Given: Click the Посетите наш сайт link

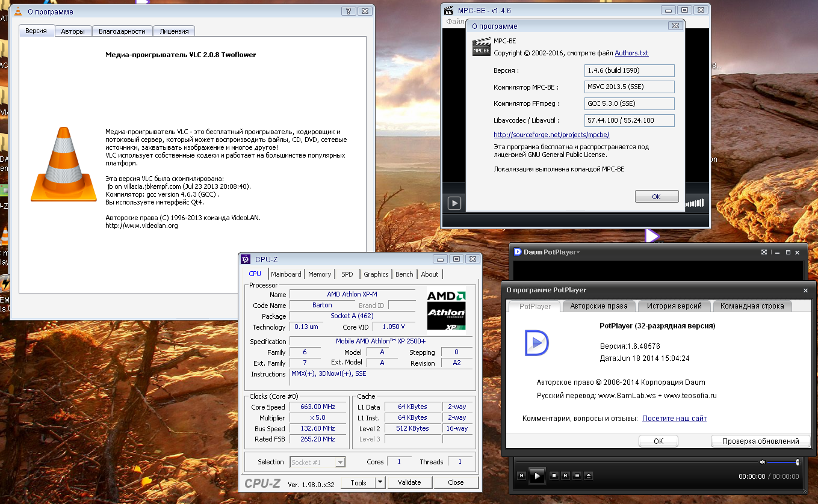Looking at the screenshot, I should [674, 419].
